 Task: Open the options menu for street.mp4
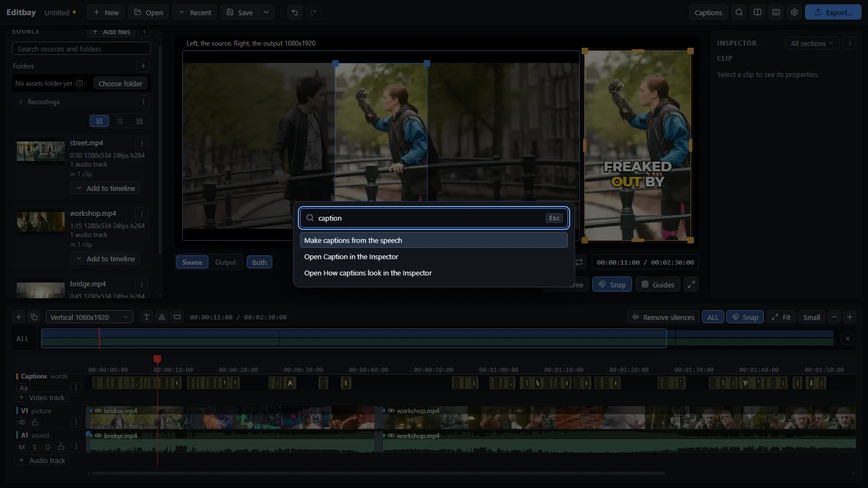click(142, 143)
